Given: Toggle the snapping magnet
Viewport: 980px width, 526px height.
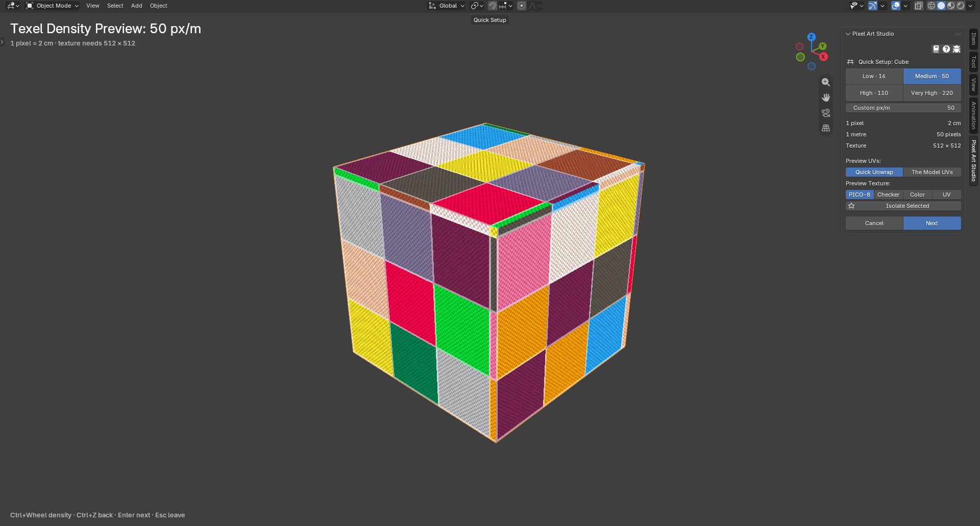Looking at the screenshot, I should (x=493, y=6).
